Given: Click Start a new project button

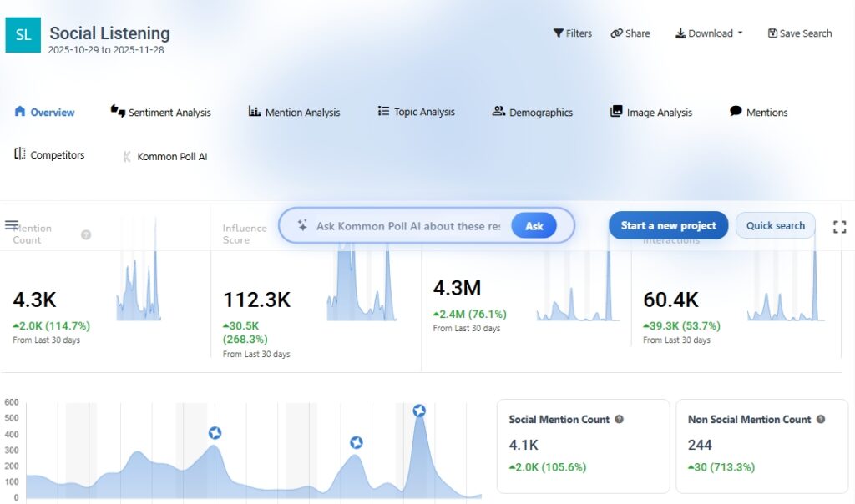Looking at the screenshot, I should coord(668,226).
